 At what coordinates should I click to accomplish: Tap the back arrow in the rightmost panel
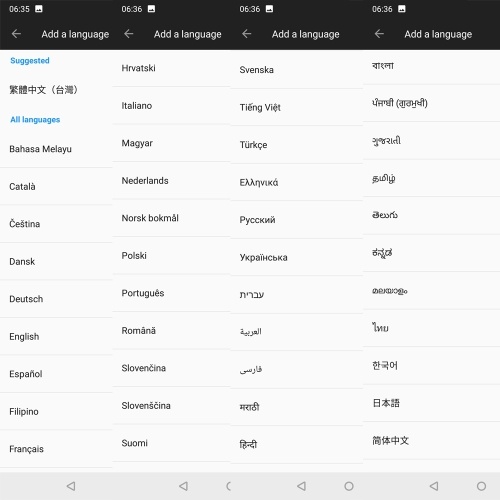[379, 34]
